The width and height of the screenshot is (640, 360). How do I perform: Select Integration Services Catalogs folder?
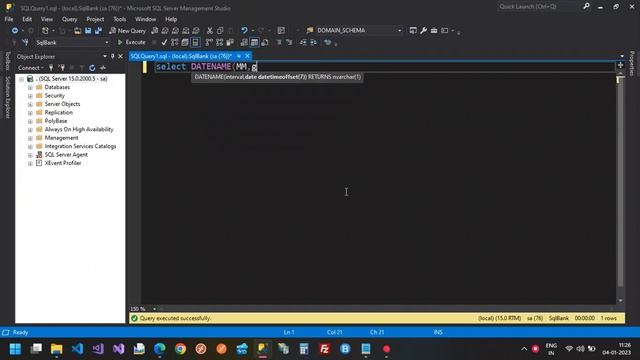[80, 146]
